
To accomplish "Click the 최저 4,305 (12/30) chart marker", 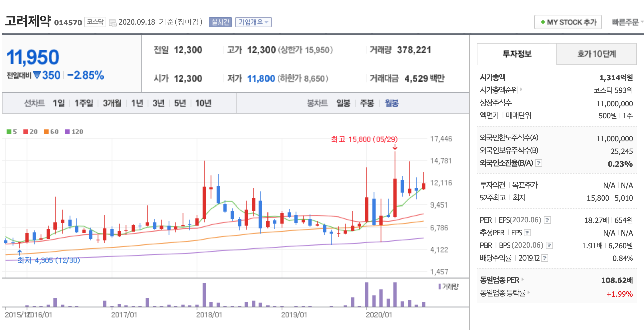I will [49, 260].
